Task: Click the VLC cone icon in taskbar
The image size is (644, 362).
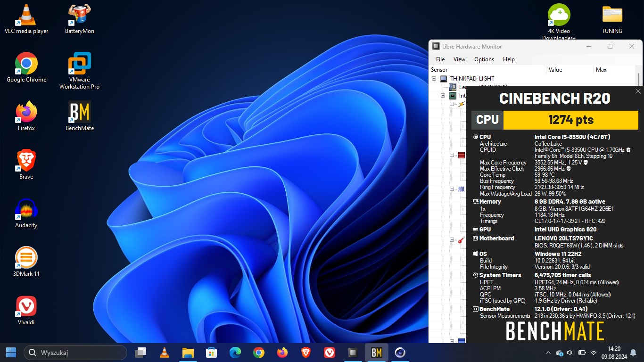Action: (164, 353)
